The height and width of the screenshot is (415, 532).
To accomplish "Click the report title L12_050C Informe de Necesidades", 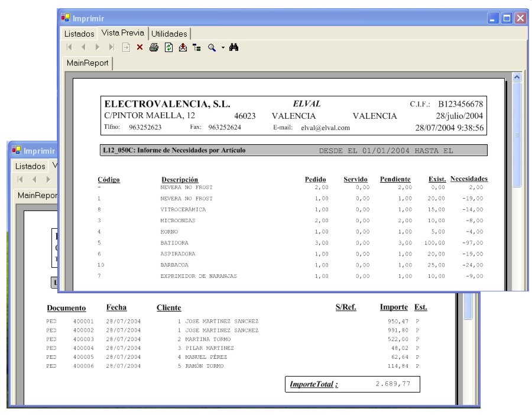I will [x=174, y=150].
